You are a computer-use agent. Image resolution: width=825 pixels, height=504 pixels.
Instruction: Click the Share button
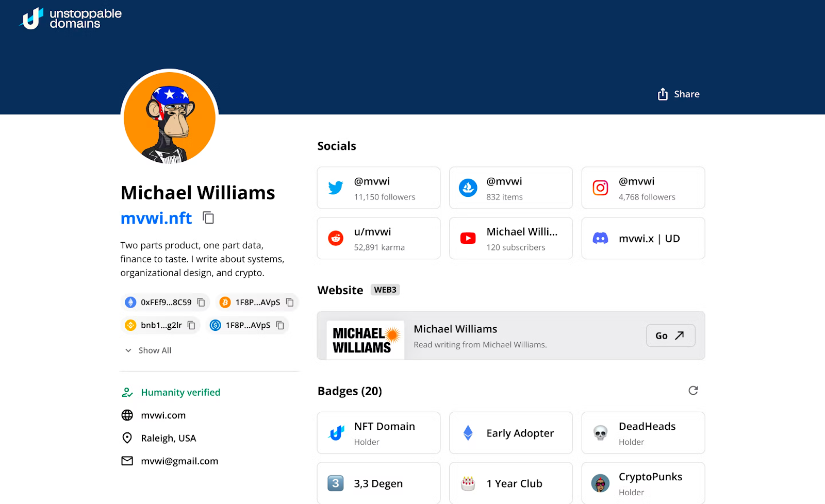pos(679,94)
